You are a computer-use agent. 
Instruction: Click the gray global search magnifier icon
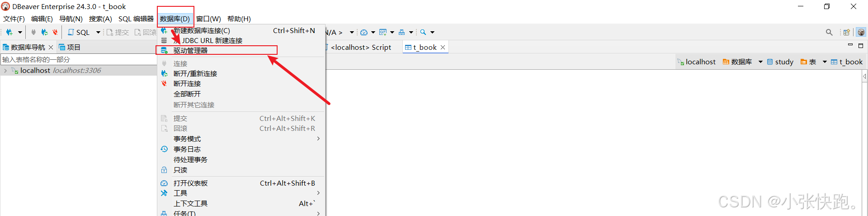point(829,32)
